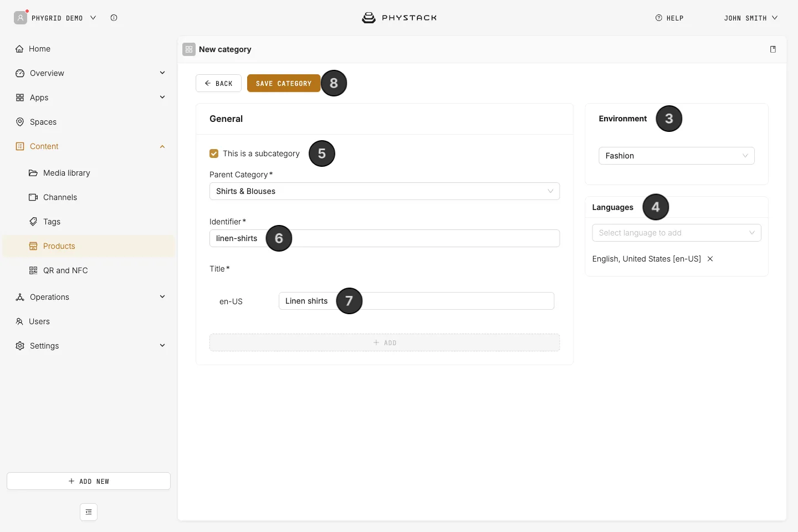Screen dimensions: 798x532
Task: Collapse the sidebar using bottom toggle icon
Action: pyautogui.click(x=89, y=512)
